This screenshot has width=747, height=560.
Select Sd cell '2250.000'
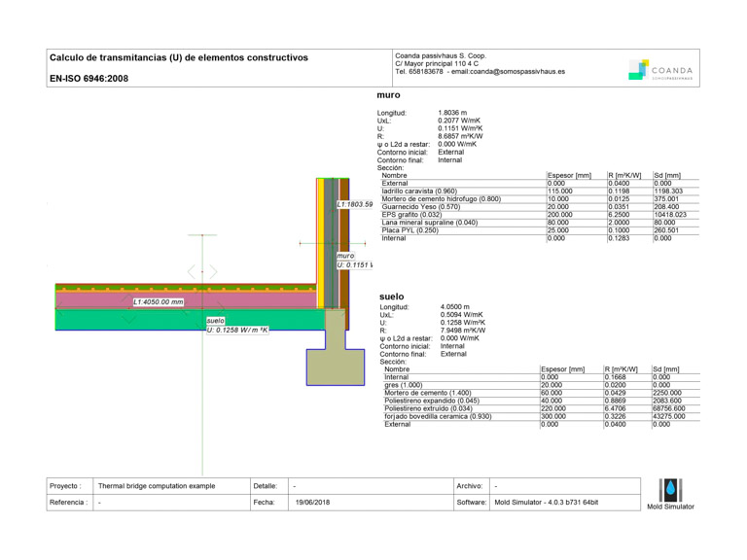[667, 393]
